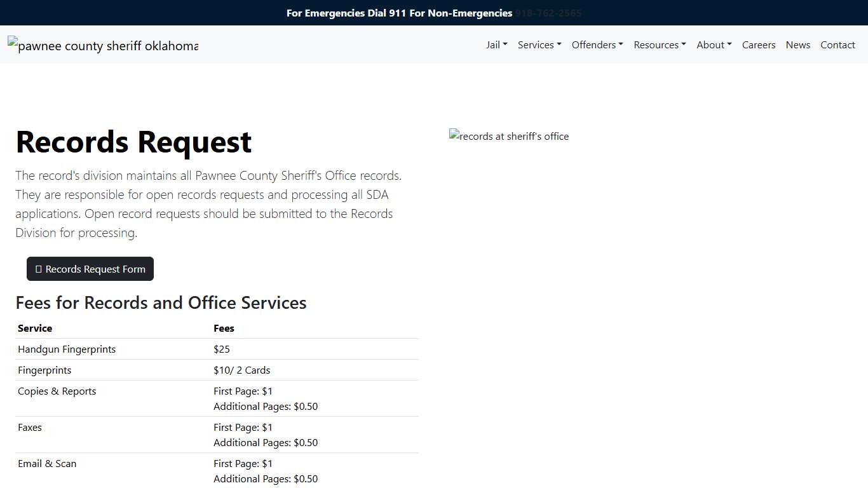Go to the Contact page
The image size is (868, 488).
[x=837, y=44]
